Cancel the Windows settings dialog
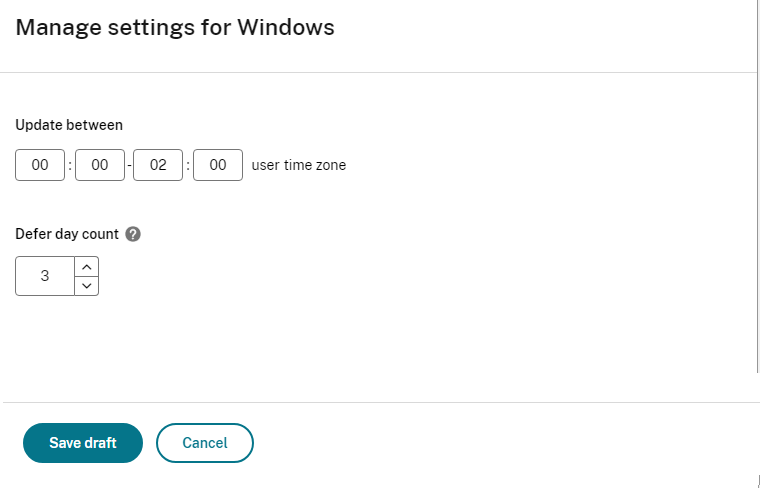This screenshot has height=488, width=760. click(x=205, y=443)
